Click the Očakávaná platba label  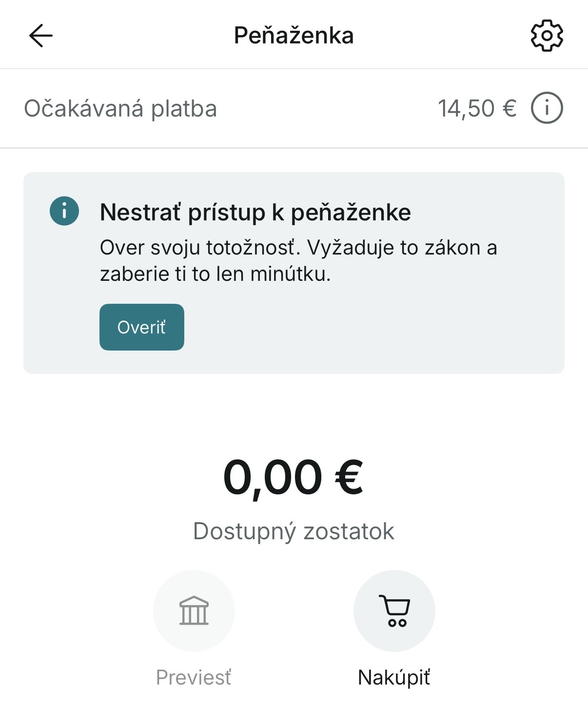[120, 108]
